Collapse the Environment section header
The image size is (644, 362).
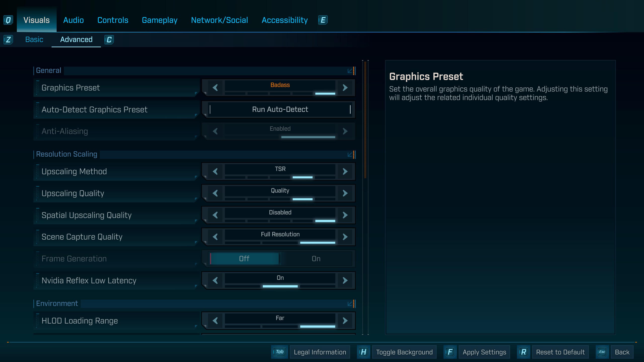click(350, 304)
